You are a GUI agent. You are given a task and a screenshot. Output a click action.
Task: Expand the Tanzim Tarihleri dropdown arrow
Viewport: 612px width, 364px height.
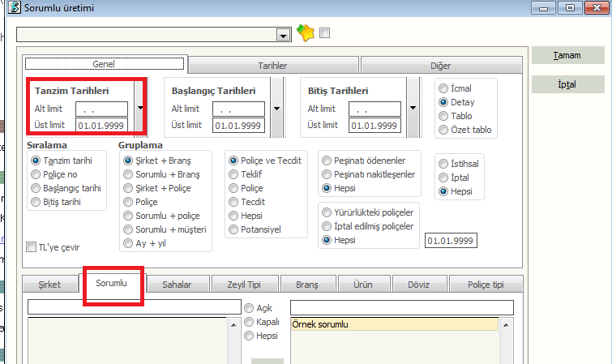tap(140, 108)
